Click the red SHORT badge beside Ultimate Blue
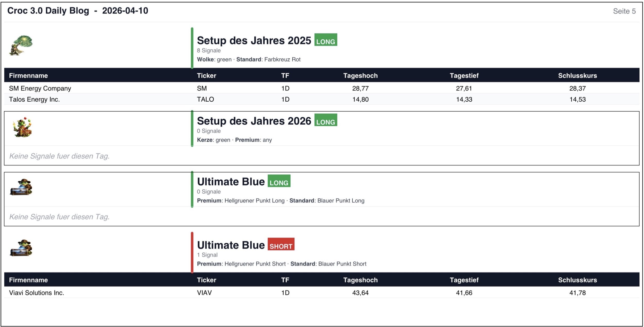This screenshot has height=327, width=644. point(281,244)
